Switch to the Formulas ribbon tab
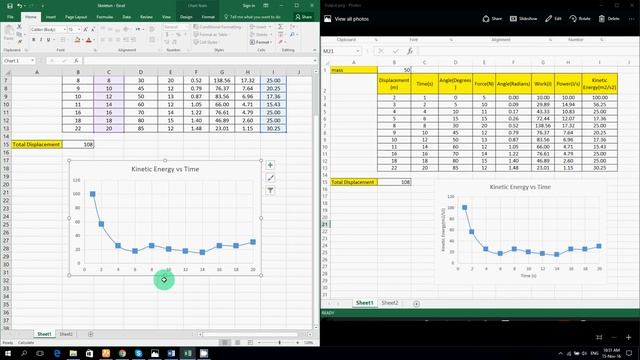 click(x=104, y=17)
